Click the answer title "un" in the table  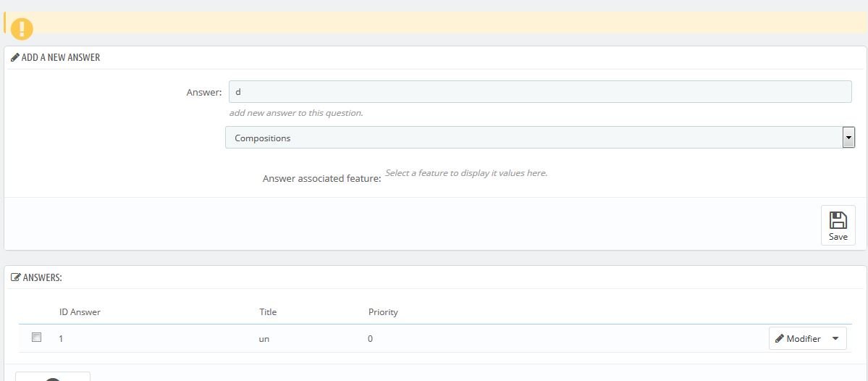(264, 338)
